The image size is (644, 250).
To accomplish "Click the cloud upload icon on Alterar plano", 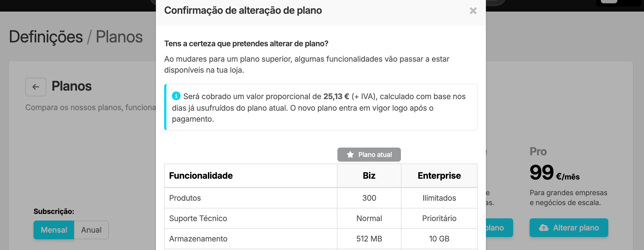I will coord(543,228).
